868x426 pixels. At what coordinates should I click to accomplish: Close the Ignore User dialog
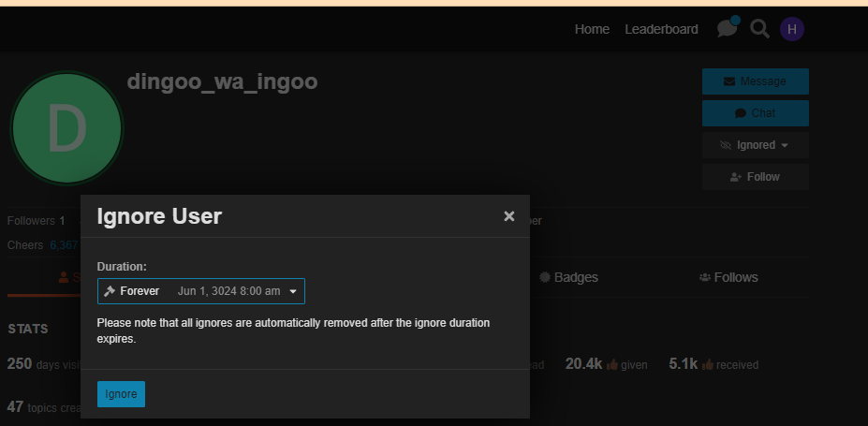(509, 216)
